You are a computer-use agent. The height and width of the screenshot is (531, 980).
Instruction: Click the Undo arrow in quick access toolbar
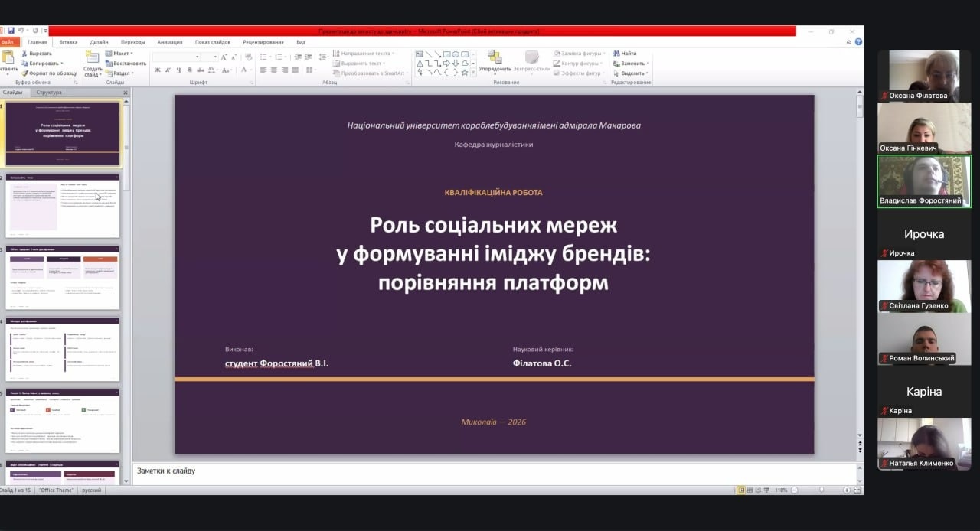21,30
